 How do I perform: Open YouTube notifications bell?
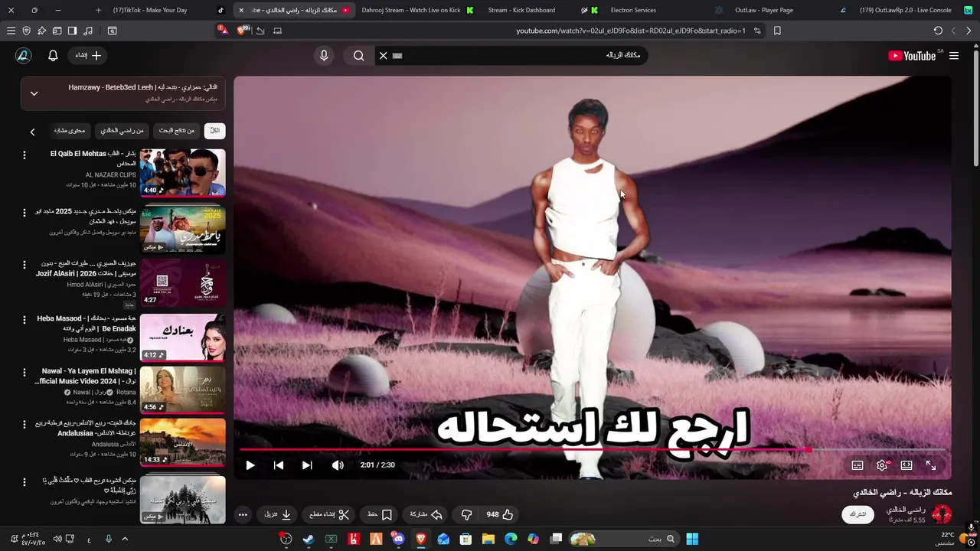point(53,55)
